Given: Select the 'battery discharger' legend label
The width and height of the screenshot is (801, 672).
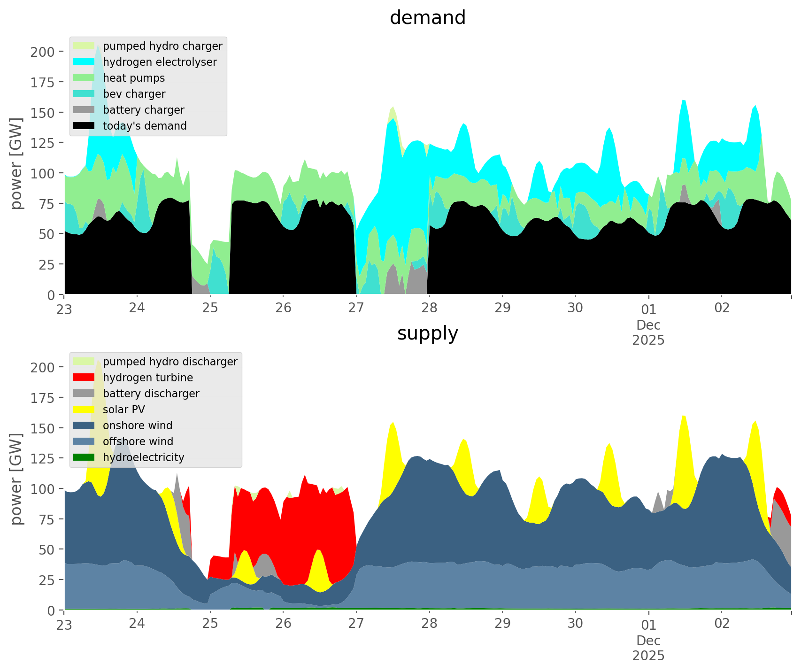Looking at the screenshot, I should pos(151,394).
